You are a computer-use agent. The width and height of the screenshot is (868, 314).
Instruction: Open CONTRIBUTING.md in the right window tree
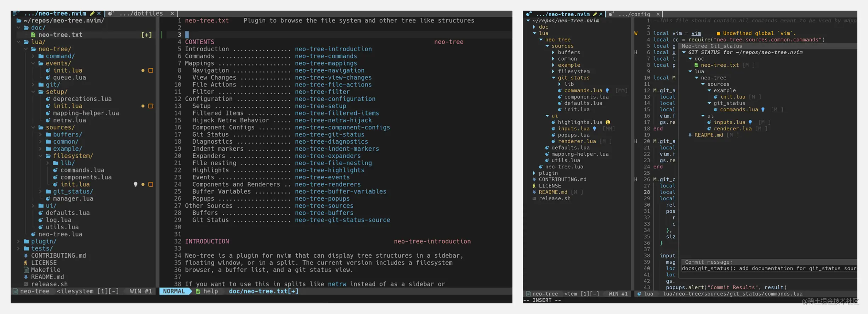[562, 179]
